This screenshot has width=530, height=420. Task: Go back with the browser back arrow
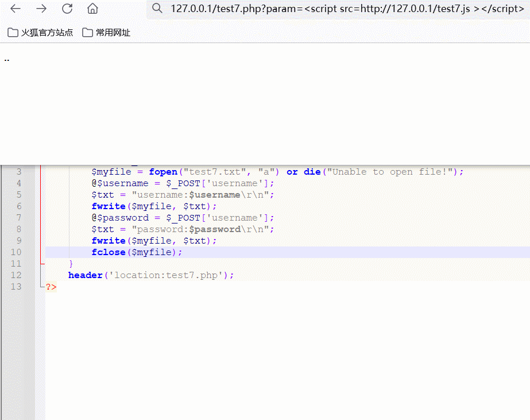point(16,9)
